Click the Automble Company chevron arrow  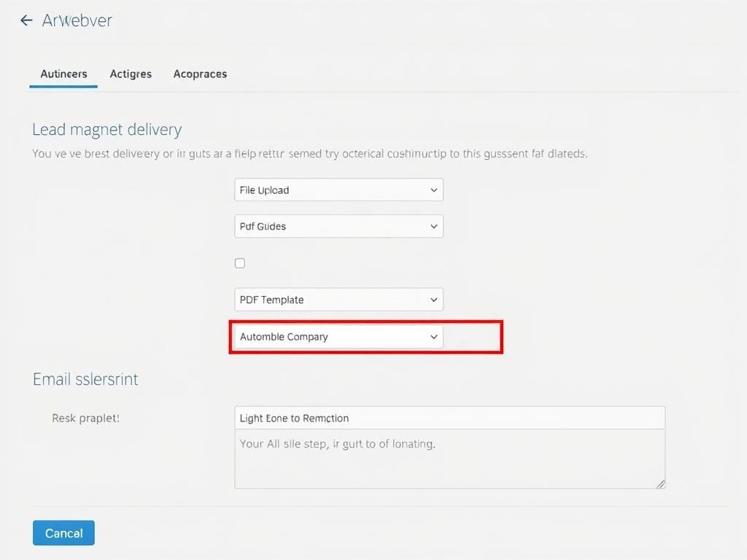[x=433, y=337]
